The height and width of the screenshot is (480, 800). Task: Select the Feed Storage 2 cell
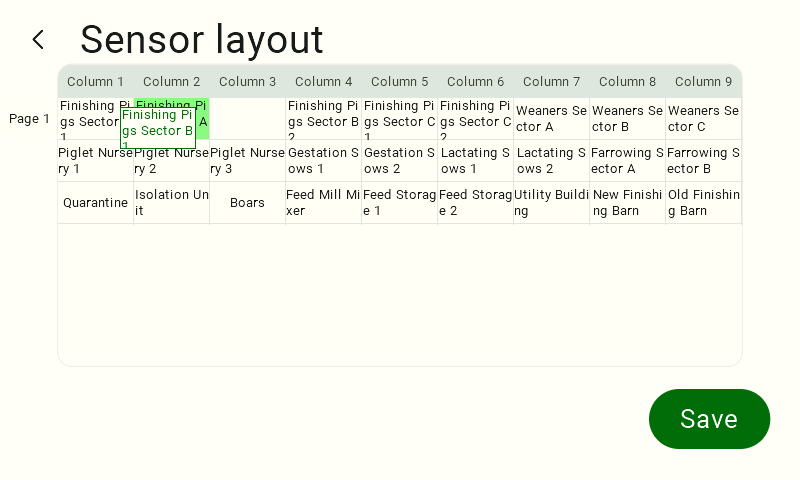coord(476,203)
